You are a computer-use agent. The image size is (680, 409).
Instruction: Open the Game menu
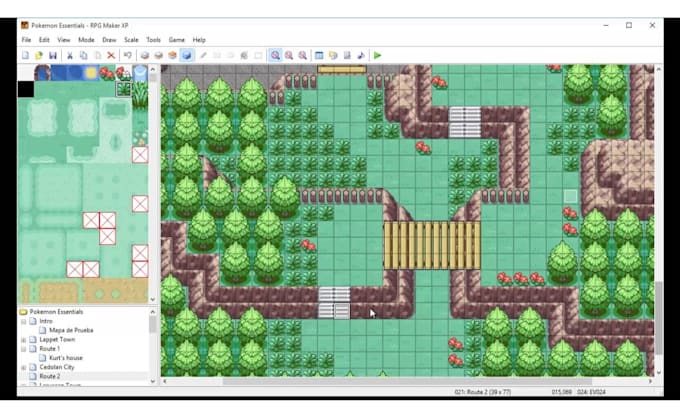(x=177, y=39)
